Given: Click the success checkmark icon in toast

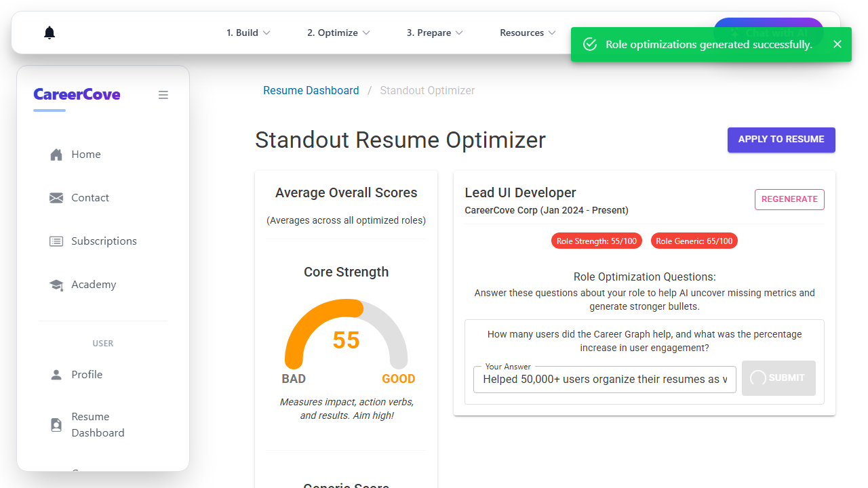Looking at the screenshot, I should coord(590,44).
